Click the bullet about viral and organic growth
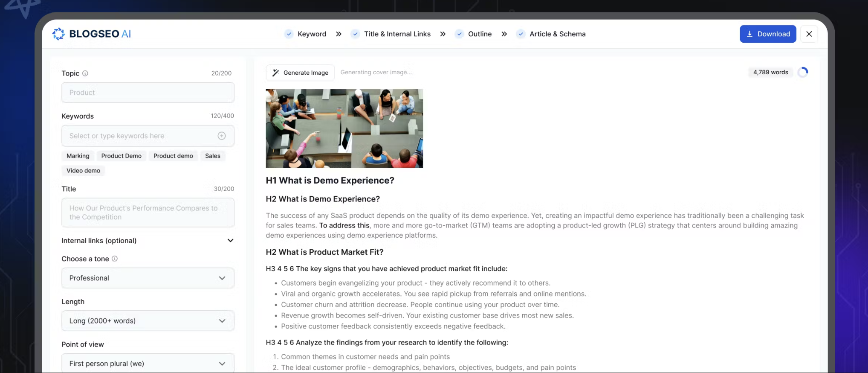Viewport: 868px width, 373px height. click(434, 294)
